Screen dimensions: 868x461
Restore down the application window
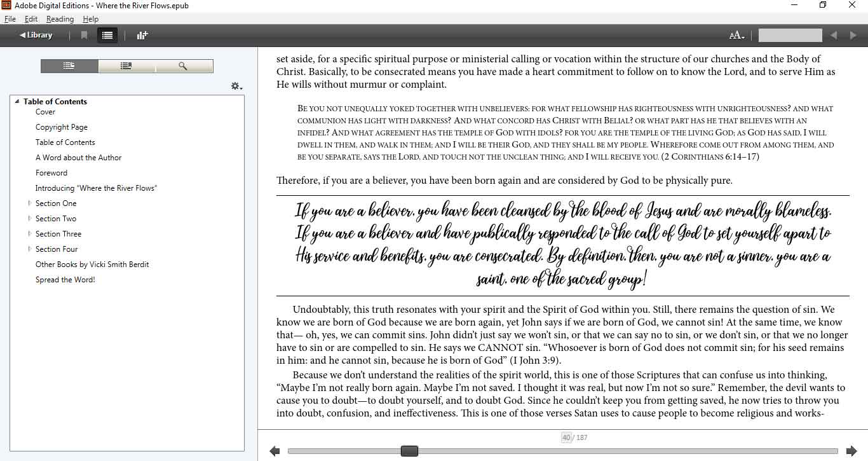[x=823, y=5]
